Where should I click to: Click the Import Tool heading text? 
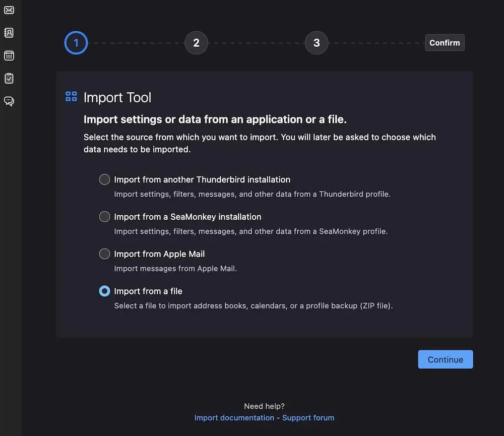(x=117, y=97)
